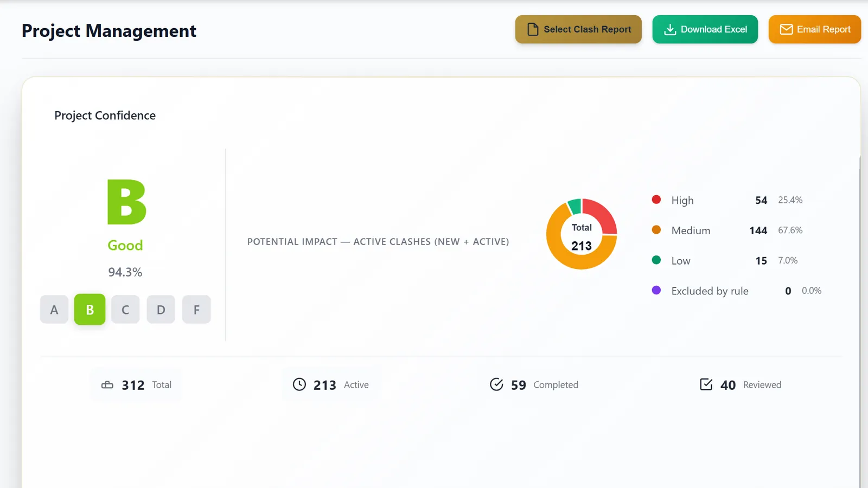Click the percentage '67.6%'
This screenshot has width=868, height=488.
[x=790, y=230]
